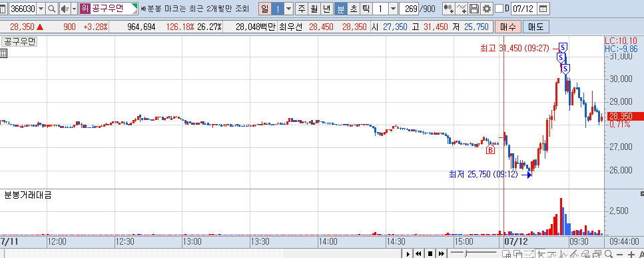Click the stock code search magnifier icon
Screen dimensions: 644x258
pos(52,9)
